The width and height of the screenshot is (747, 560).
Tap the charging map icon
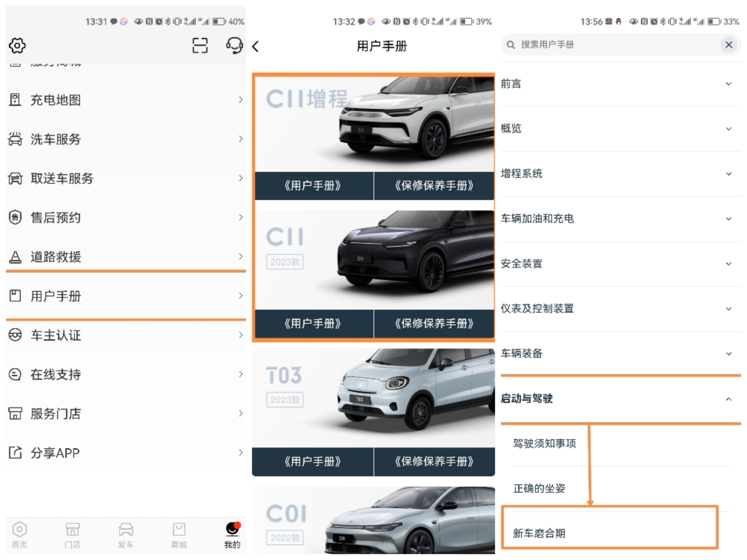[x=15, y=100]
